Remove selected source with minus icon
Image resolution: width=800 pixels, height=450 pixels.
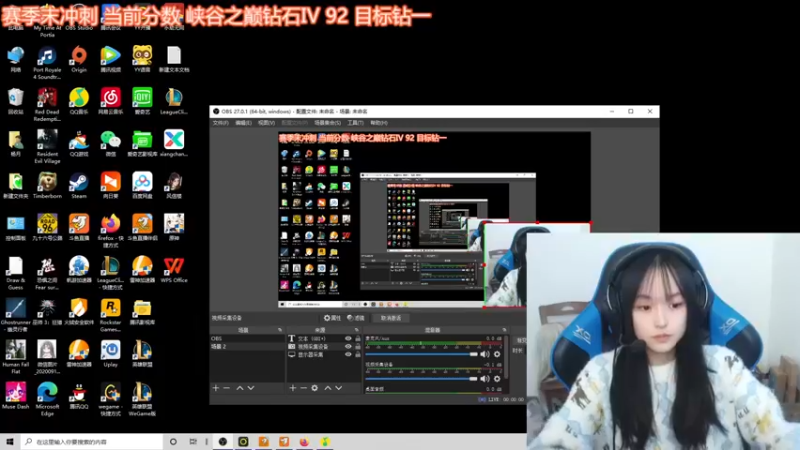(304, 388)
